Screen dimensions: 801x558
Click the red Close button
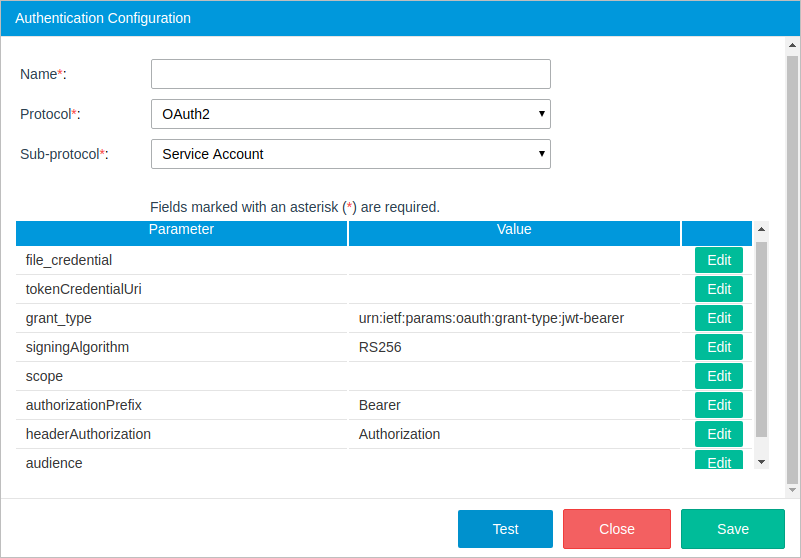(617, 529)
